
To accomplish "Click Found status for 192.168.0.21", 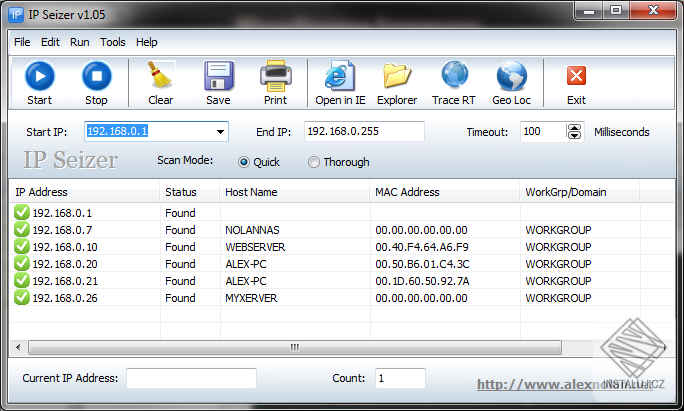I will pos(180,281).
